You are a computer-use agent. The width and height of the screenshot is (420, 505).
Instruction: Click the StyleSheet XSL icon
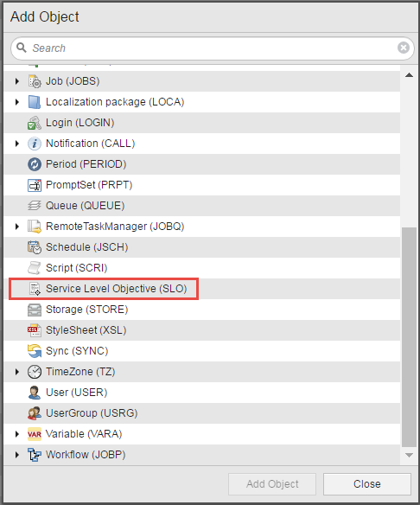pyautogui.click(x=35, y=330)
